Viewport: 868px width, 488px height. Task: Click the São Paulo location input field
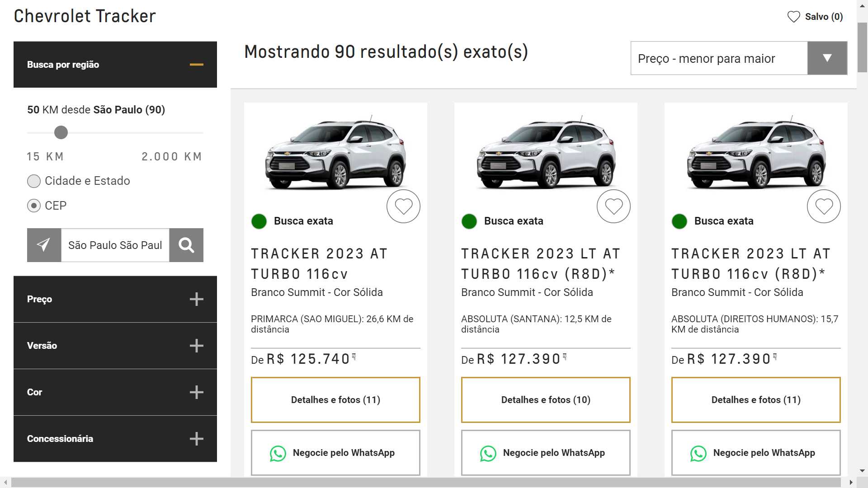pos(115,245)
